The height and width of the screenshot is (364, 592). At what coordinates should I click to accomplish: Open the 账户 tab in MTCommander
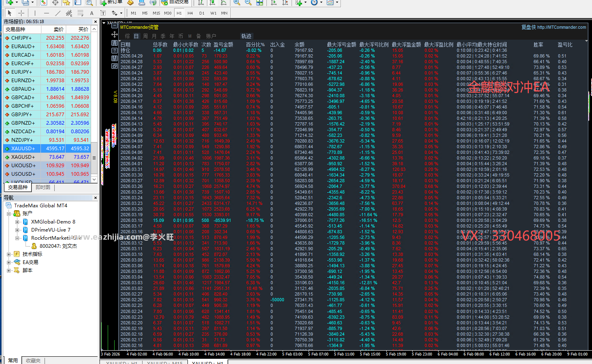tap(211, 36)
